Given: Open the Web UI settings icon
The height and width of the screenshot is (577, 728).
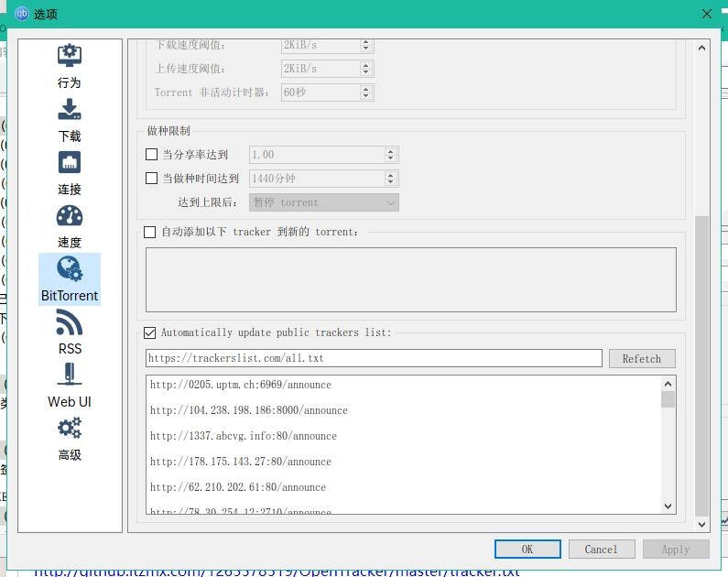Looking at the screenshot, I should 70,376.
